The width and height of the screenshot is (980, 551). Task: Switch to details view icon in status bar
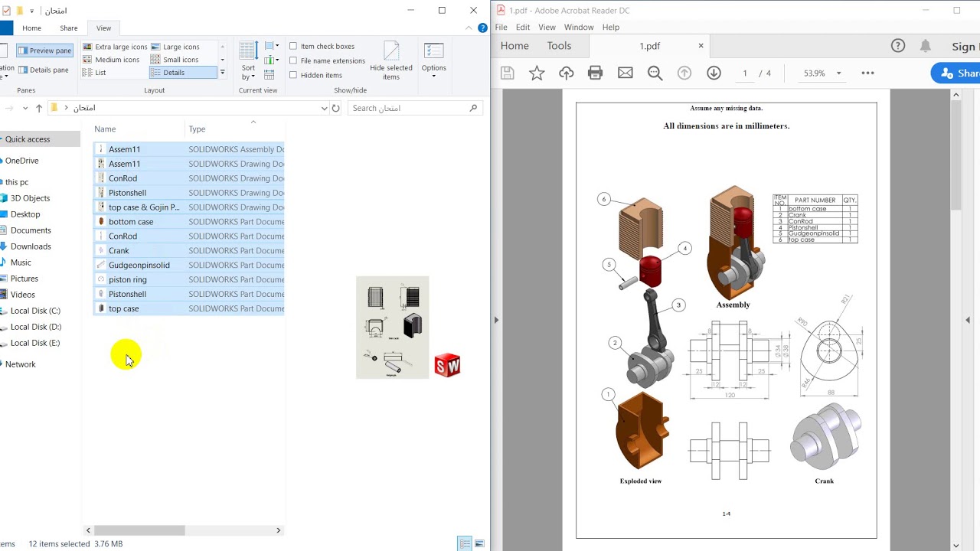[465, 544]
